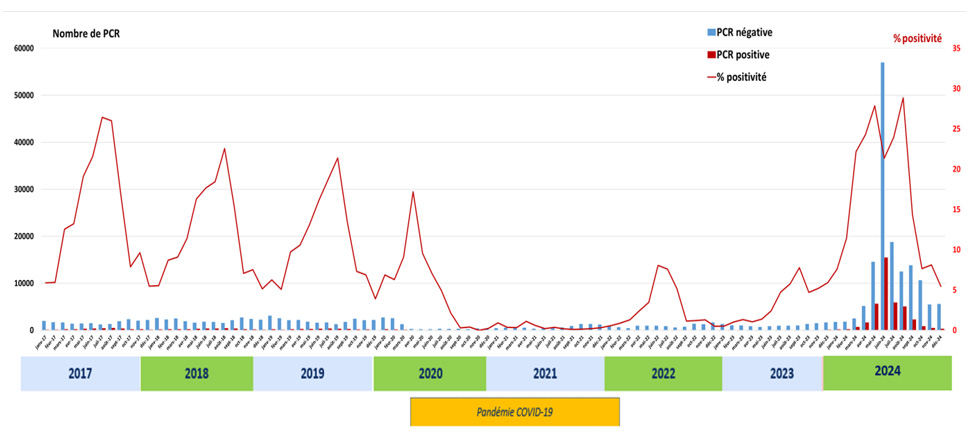This screenshot has height=441, width=979.
Task: Pick the 2023 year band
Action: click(x=772, y=374)
